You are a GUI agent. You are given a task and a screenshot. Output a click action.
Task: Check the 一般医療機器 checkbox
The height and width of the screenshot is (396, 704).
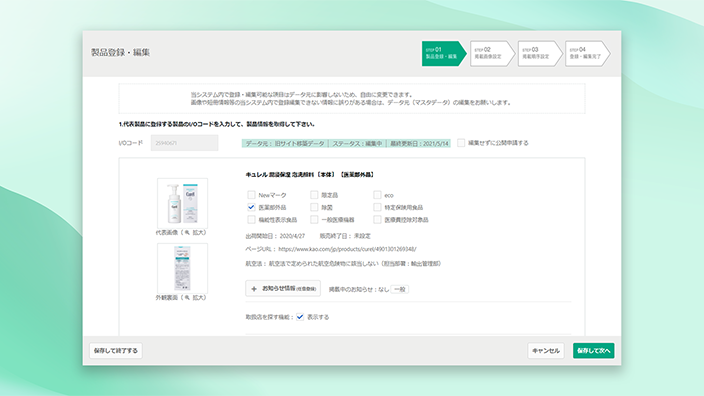[314, 220]
